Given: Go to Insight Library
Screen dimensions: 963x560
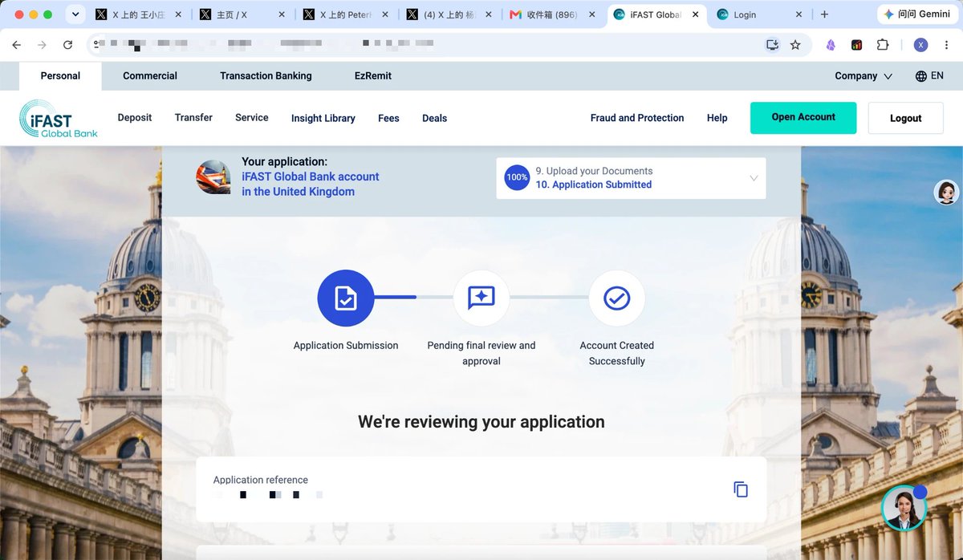Looking at the screenshot, I should (x=323, y=119).
